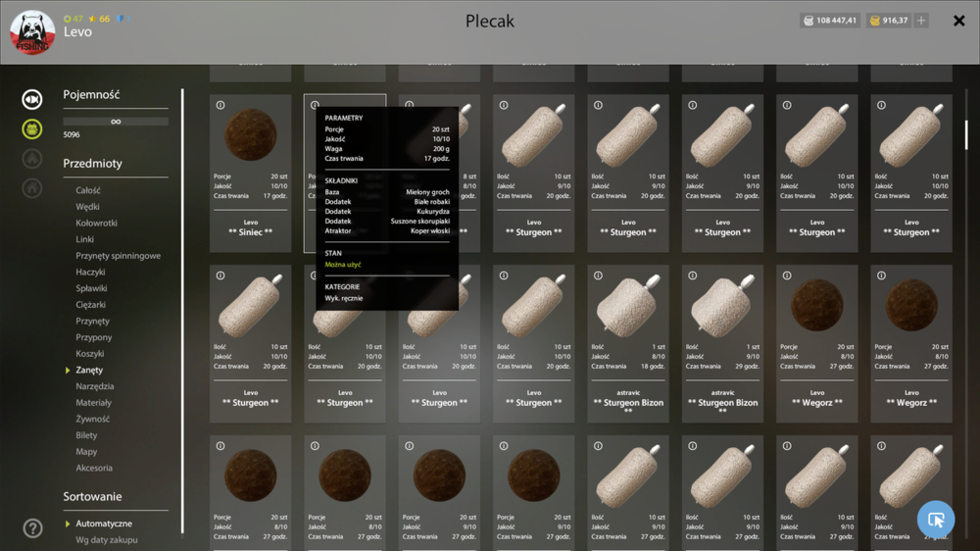The image size is (980, 551).
Task: Click the player name Levo
Action: 77,32
